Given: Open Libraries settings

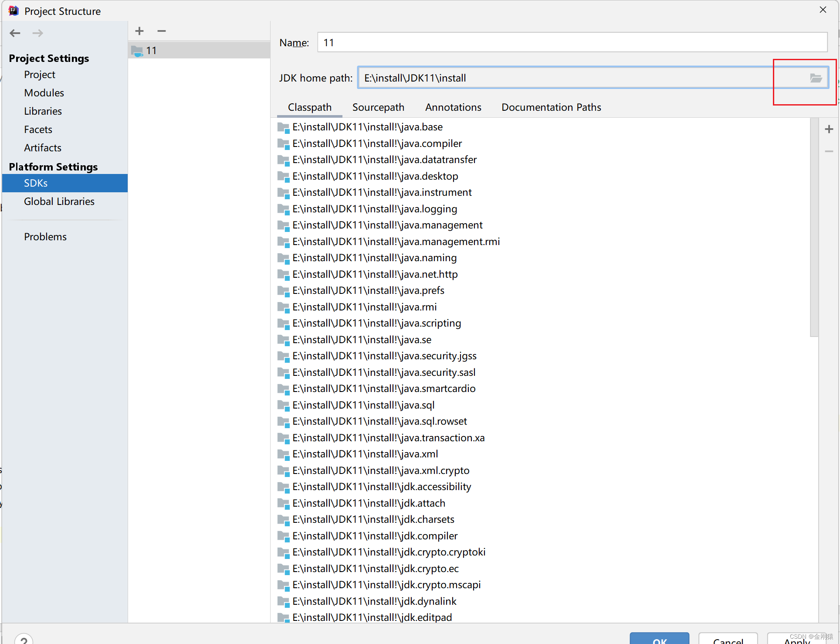Looking at the screenshot, I should tap(43, 111).
